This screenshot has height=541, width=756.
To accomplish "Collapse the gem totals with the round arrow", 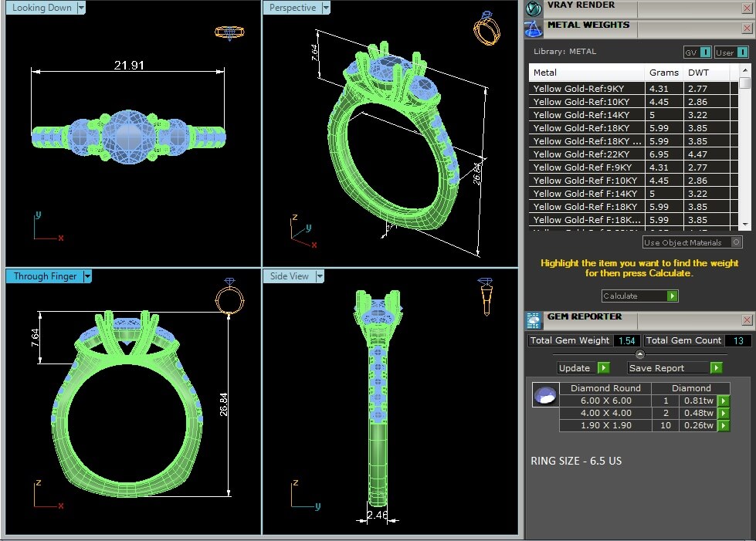I will [639, 354].
